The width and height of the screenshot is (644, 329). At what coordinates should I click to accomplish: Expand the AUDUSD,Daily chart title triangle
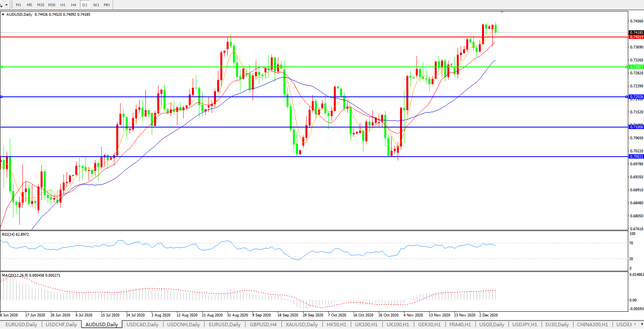3,15
